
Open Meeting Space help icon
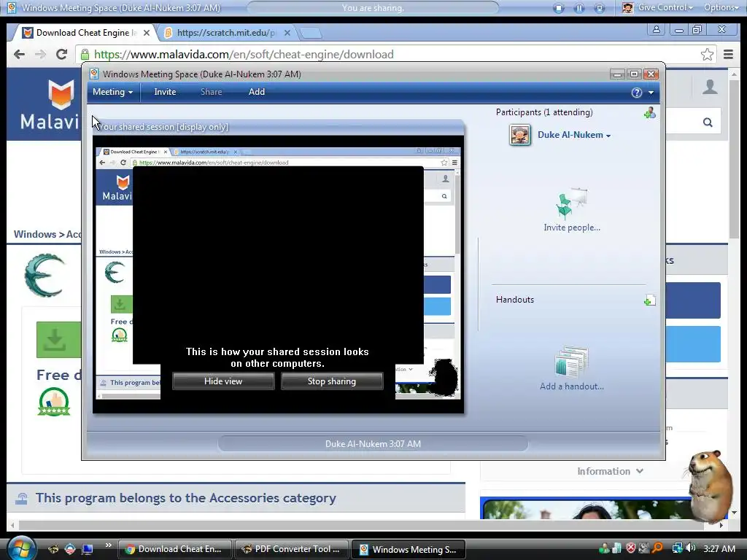click(636, 93)
